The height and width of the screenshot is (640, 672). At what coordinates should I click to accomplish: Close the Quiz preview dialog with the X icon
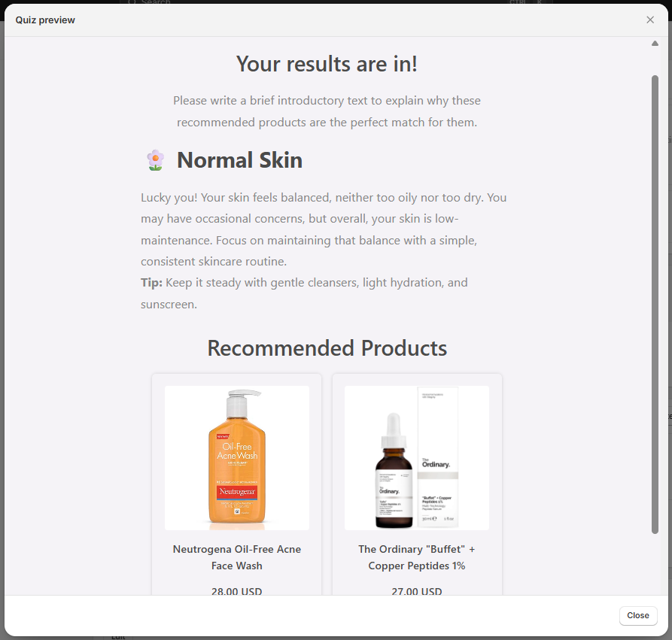pyautogui.click(x=649, y=20)
